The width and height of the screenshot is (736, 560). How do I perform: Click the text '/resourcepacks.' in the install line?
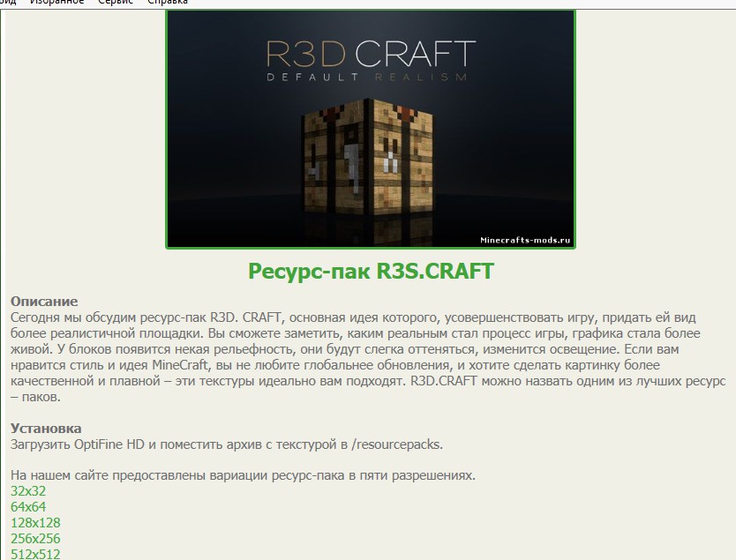pyautogui.click(x=397, y=444)
